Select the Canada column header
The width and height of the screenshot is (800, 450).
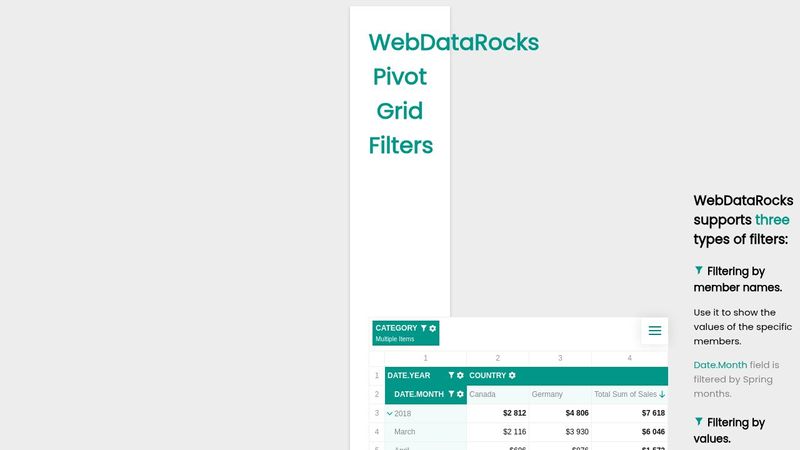[x=497, y=394]
